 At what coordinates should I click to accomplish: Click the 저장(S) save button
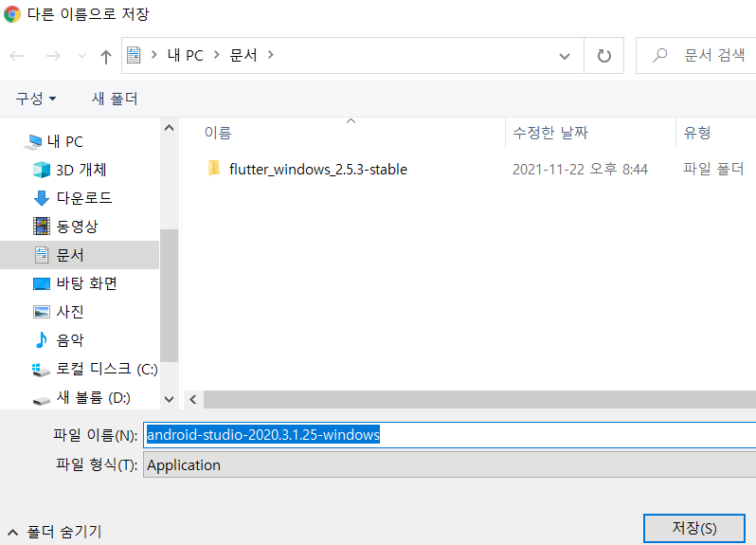[x=694, y=528]
